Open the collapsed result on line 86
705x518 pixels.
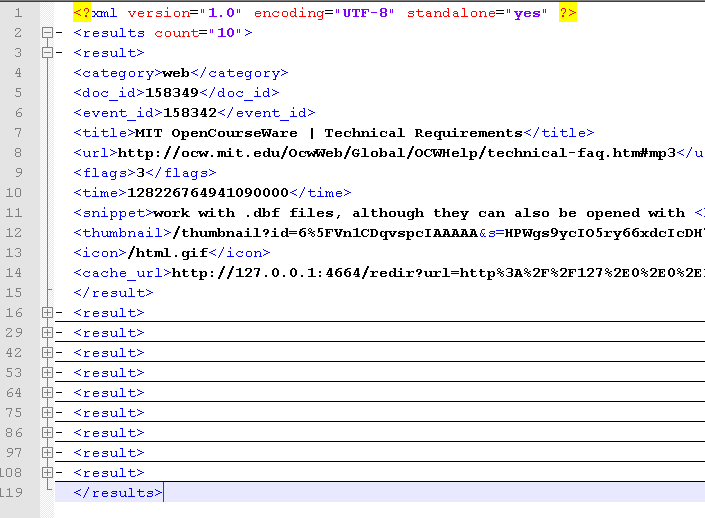click(47, 433)
